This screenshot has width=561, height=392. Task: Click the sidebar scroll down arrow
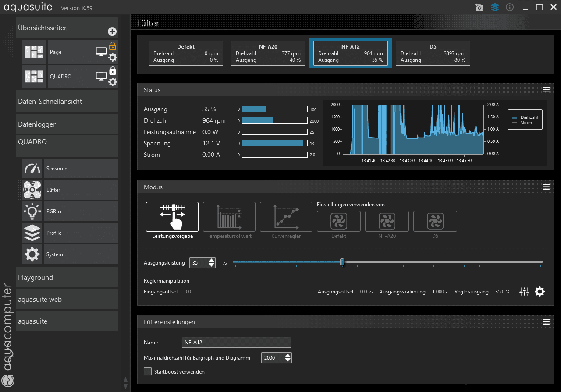125,386
